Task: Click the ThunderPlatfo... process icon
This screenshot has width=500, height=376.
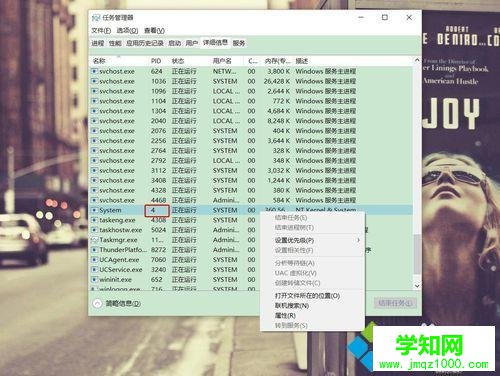Action: [95, 250]
